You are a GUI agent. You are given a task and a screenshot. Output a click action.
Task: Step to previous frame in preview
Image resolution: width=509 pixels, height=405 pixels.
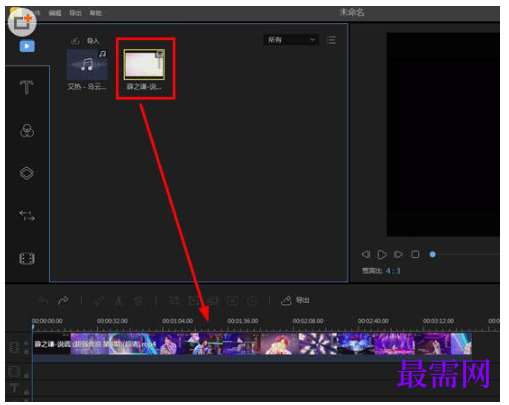366,254
